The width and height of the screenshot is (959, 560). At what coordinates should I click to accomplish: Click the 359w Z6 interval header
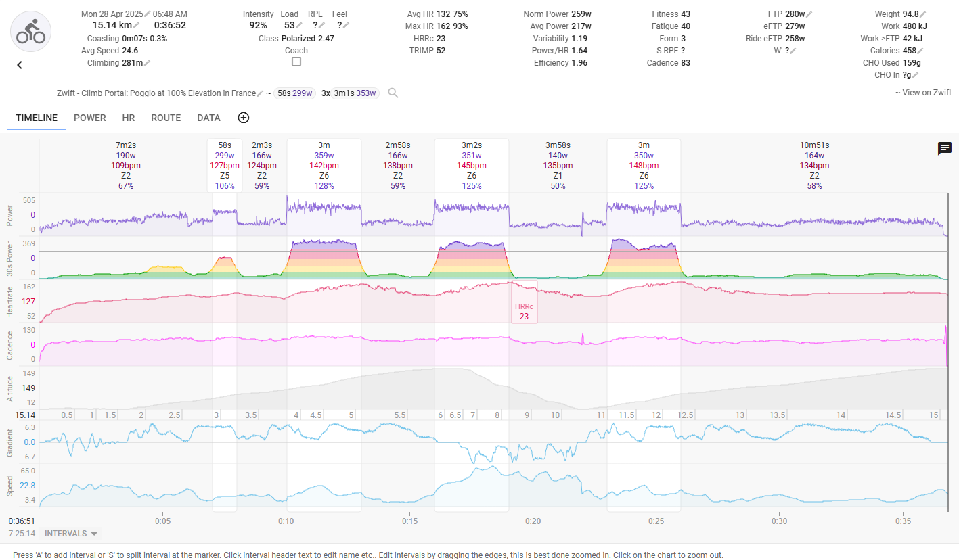click(324, 165)
